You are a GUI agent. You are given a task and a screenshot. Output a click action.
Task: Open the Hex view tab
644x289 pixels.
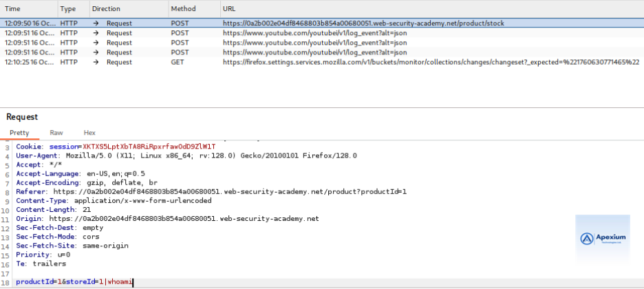pyautogui.click(x=89, y=132)
